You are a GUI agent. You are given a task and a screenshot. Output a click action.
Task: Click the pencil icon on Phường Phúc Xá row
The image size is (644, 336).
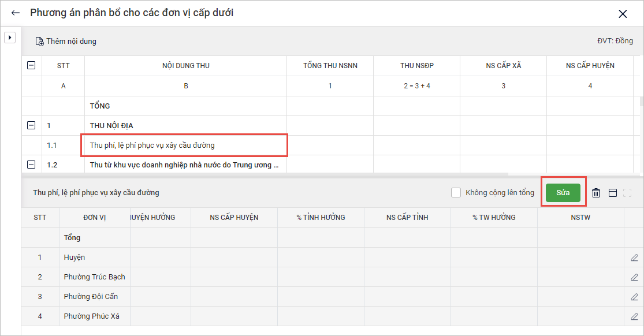click(634, 316)
